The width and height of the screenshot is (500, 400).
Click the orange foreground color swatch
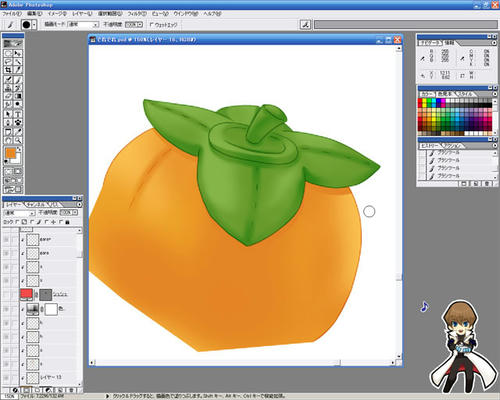[11, 153]
